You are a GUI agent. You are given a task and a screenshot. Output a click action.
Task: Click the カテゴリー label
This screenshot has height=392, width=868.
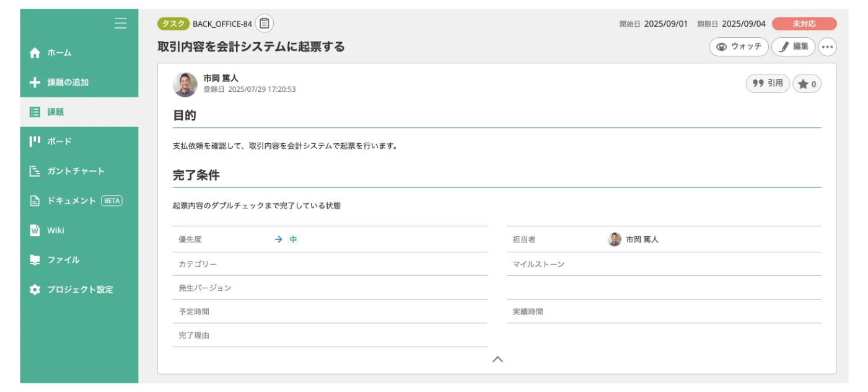[198, 264]
